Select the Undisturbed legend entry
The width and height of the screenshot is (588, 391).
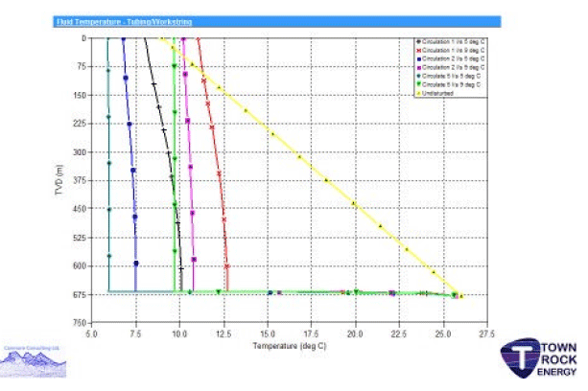[435, 93]
